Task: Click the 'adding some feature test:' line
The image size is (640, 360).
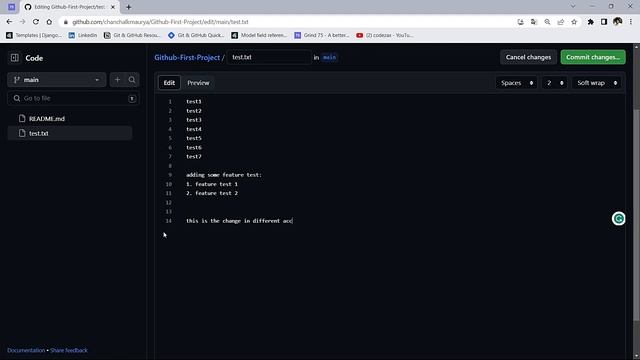Action: [x=224, y=175]
